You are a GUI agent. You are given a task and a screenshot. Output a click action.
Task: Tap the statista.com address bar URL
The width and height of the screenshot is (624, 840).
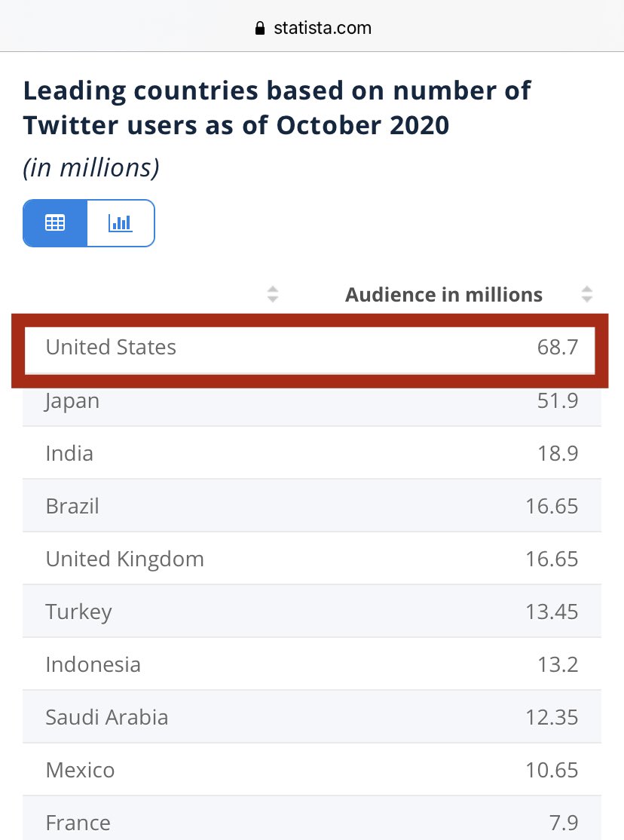(323, 29)
